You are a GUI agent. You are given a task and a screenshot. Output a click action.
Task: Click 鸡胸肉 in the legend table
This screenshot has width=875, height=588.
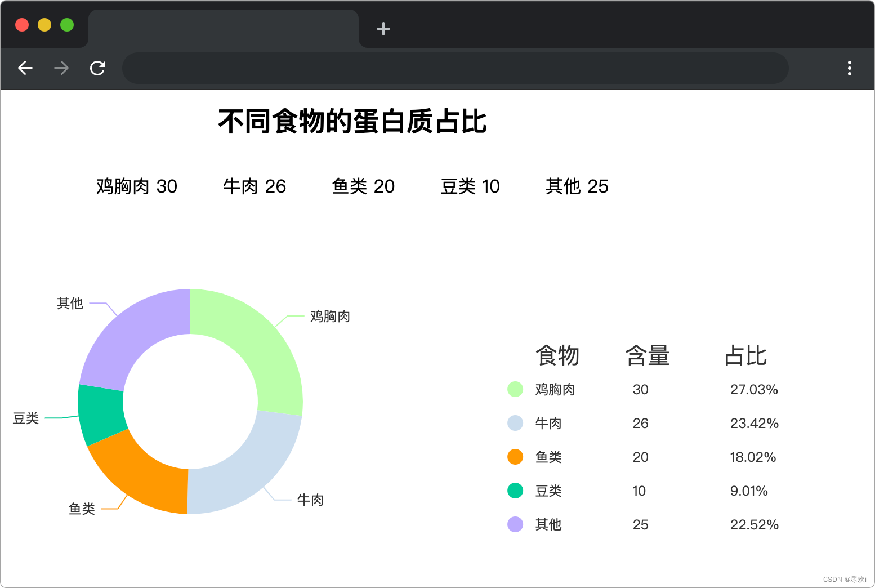(555, 390)
